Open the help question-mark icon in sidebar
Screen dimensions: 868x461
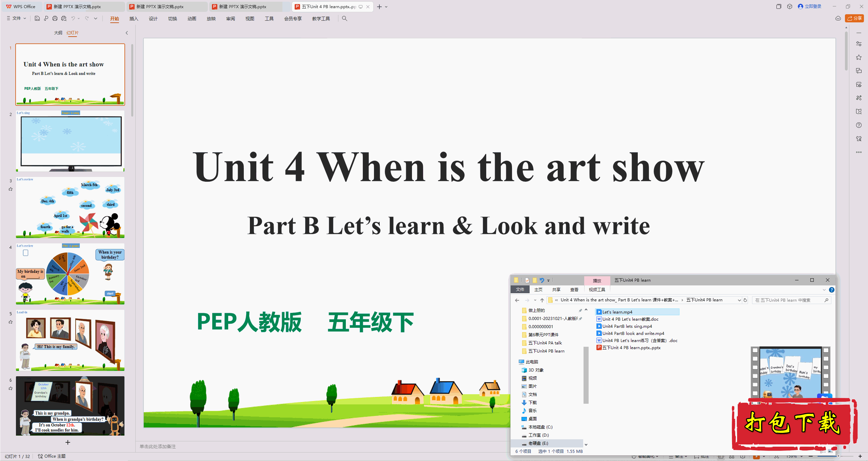[x=859, y=125]
